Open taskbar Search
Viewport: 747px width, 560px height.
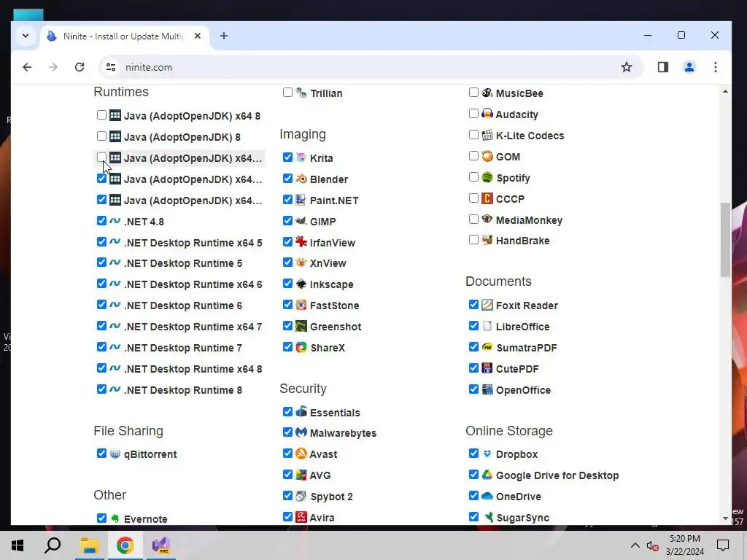[x=53, y=545]
